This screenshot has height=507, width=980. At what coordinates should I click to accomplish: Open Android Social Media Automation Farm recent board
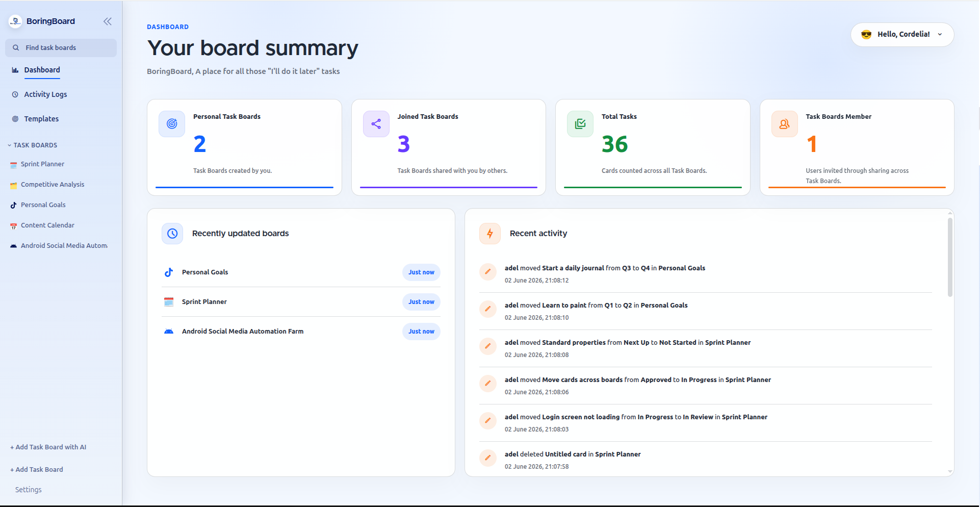[243, 332]
